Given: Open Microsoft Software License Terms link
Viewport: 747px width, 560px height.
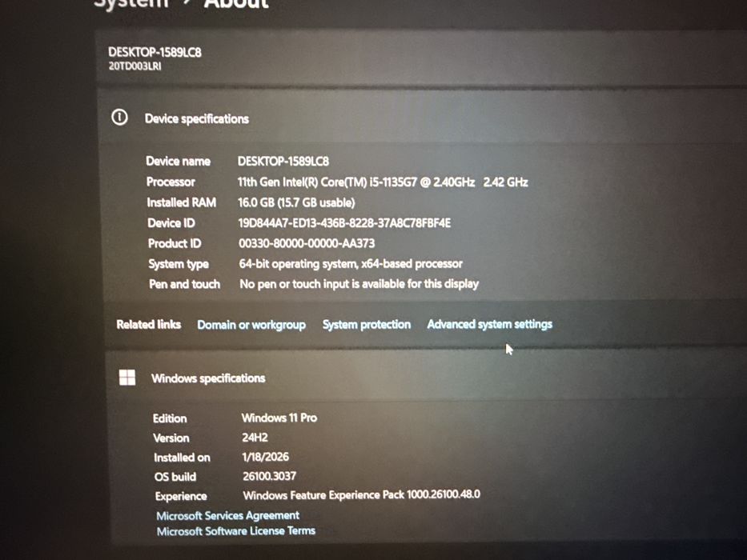Looking at the screenshot, I should (236, 531).
